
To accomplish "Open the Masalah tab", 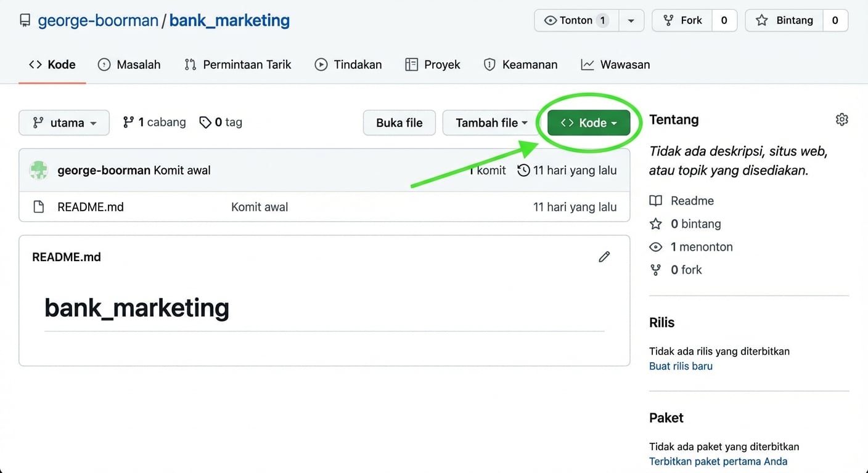I will coord(129,65).
